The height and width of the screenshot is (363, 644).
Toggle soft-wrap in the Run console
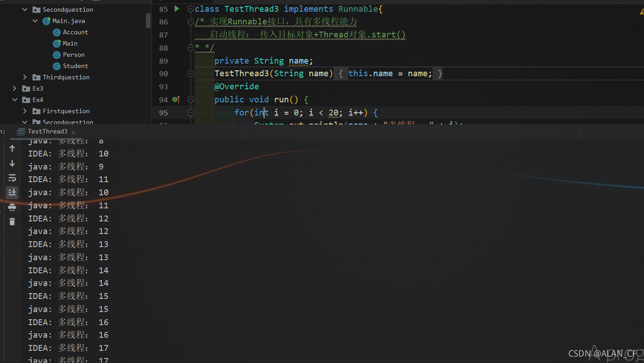click(12, 178)
